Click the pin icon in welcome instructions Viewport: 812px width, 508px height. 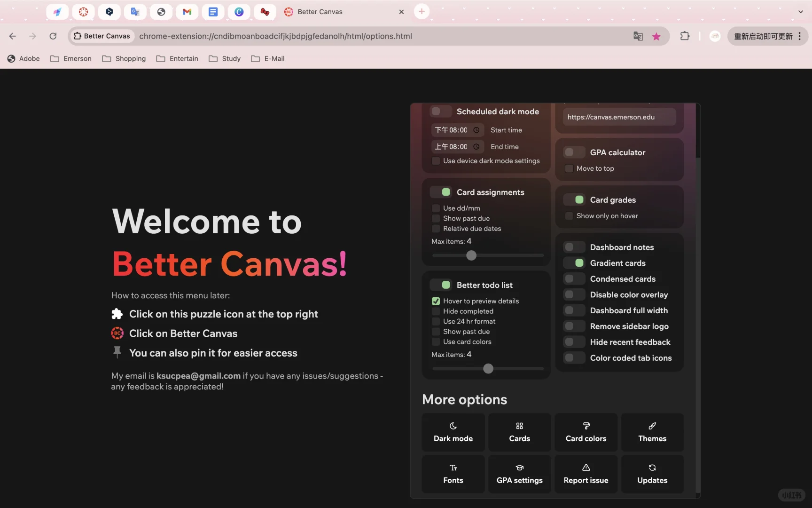tap(117, 352)
